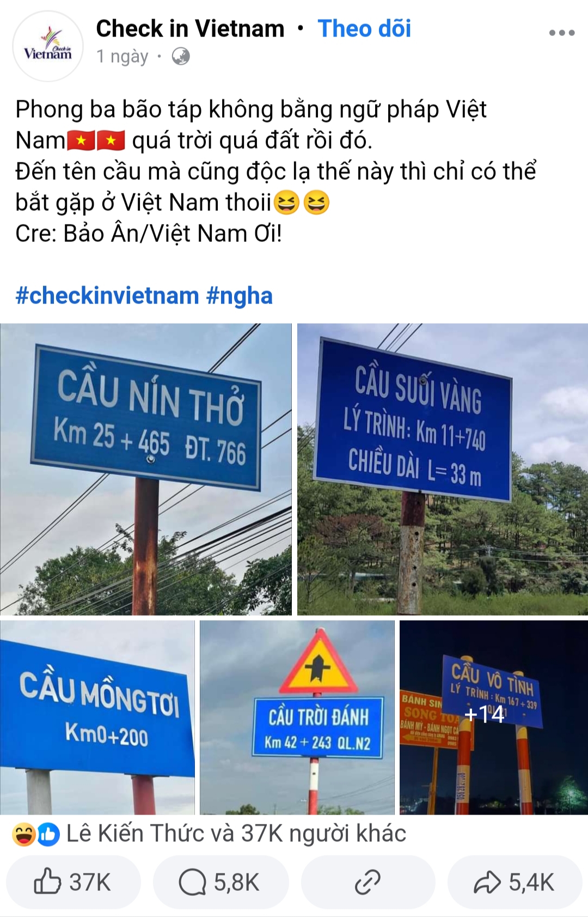588x917 pixels.
Task: View the haha and like reaction icons
Action: coord(36,834)
